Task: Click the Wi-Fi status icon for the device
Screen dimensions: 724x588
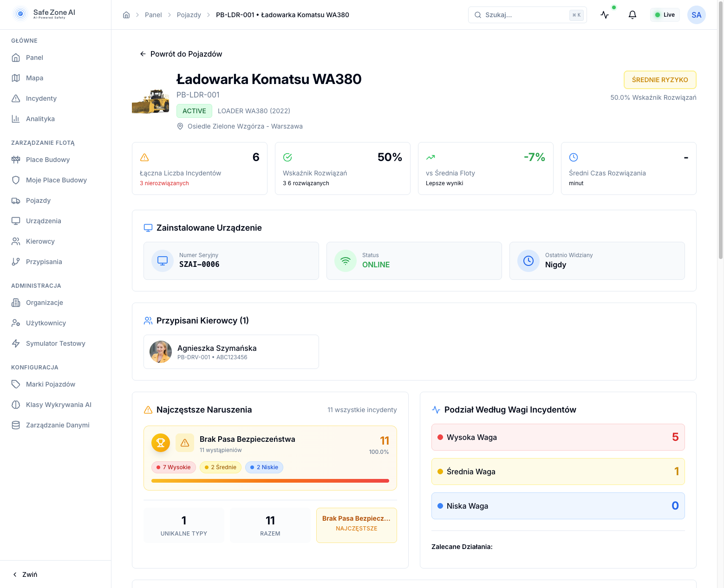Action: pos(346,261)
